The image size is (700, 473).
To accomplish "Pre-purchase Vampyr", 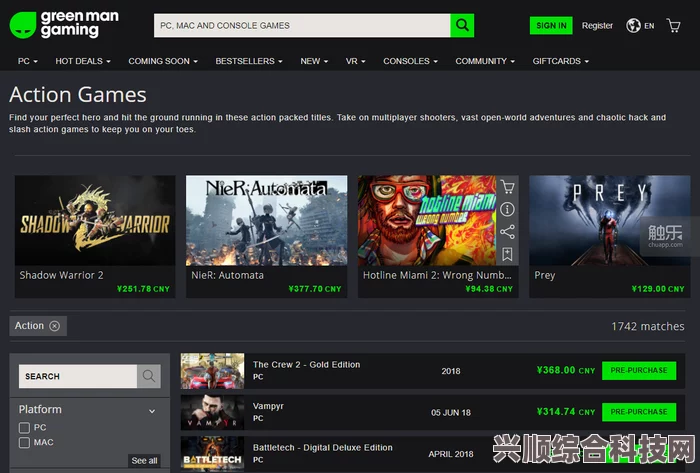I will pos(639,412).
